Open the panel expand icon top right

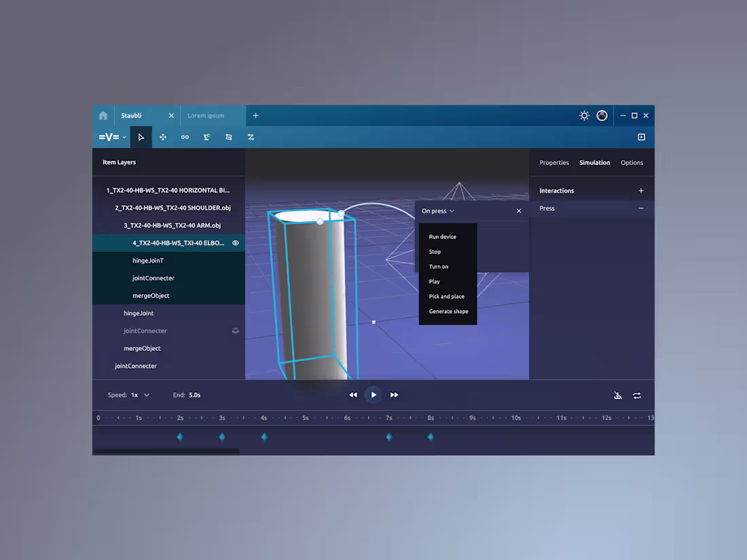coord(641,137)
